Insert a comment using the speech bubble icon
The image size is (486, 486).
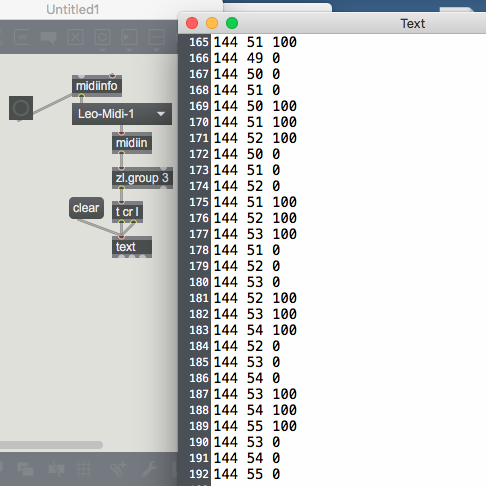tap(48, 37)
